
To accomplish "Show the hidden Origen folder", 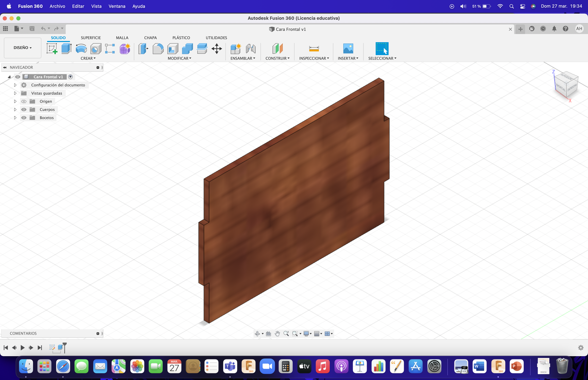I will (24, 101).
